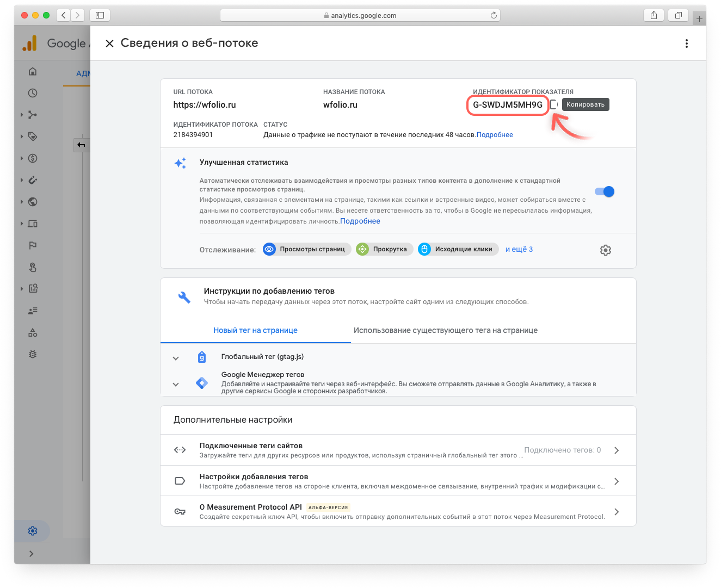The image size is (721, 588).
Task: Open Admin gear at sidebar bottom
Action: [33, 531]
